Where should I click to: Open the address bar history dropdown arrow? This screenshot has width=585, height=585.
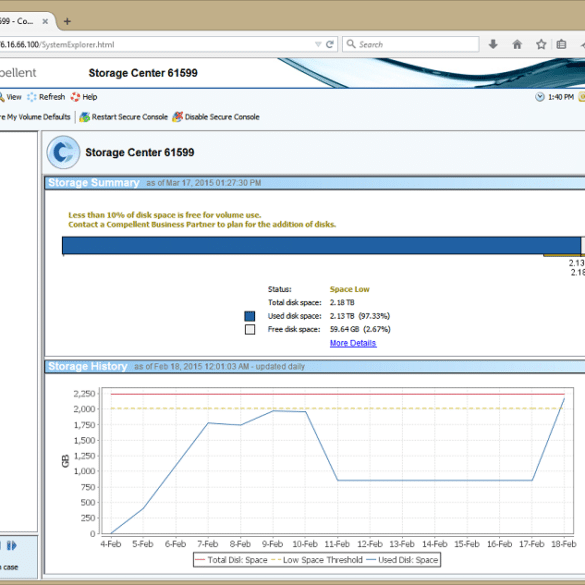[x=318, y=44]
